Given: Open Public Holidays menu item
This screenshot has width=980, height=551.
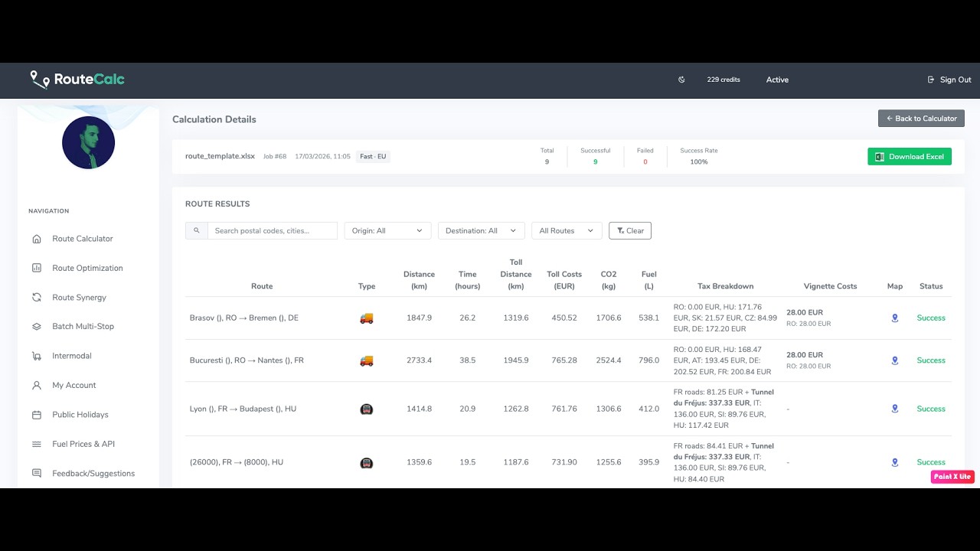Looking at the screenshot, I should click(80, 415).
